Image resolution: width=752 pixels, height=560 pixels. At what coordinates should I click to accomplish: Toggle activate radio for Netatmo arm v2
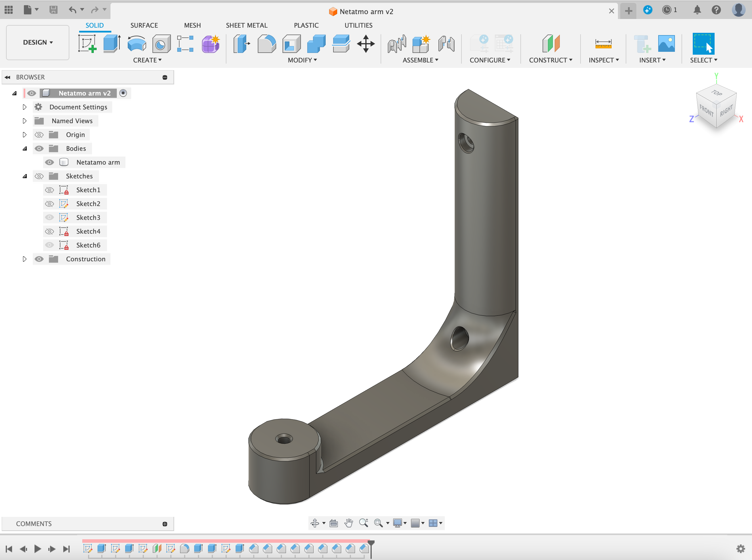(x=123, y=93)
